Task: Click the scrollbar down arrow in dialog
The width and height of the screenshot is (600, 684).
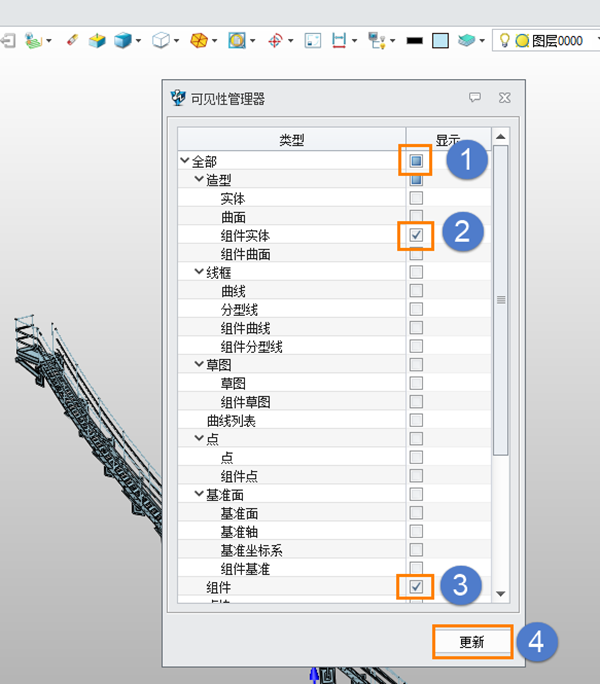Action: pyautogui.click(x=501, y=594)
